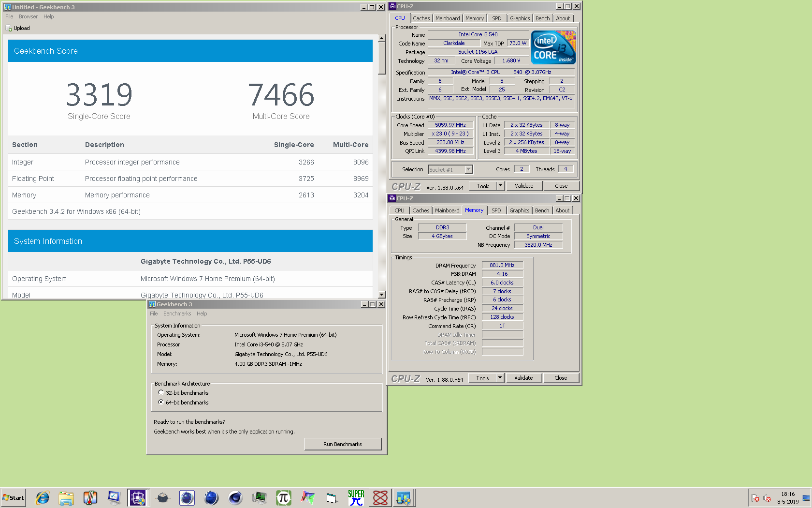The image size is (812, 508).
Task: Switch to Mainboard tab in upper CPU-Z
Action: [448, 18]
